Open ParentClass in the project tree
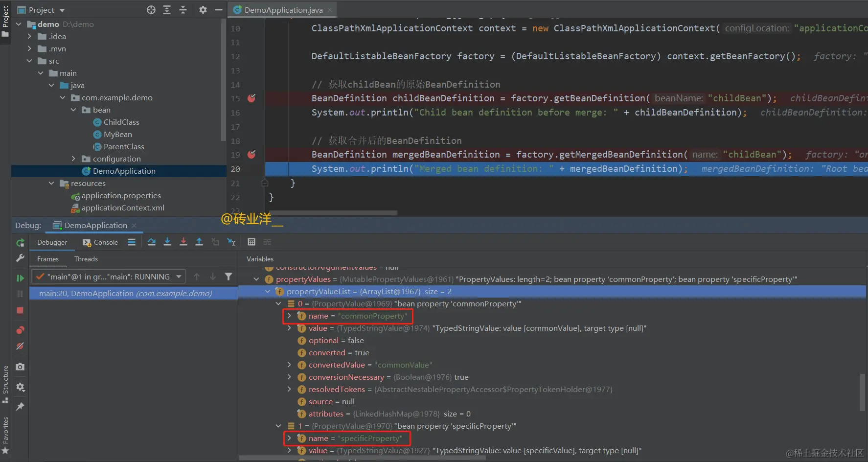The width and height of the screenshot is (868, 462). (124, 146)
